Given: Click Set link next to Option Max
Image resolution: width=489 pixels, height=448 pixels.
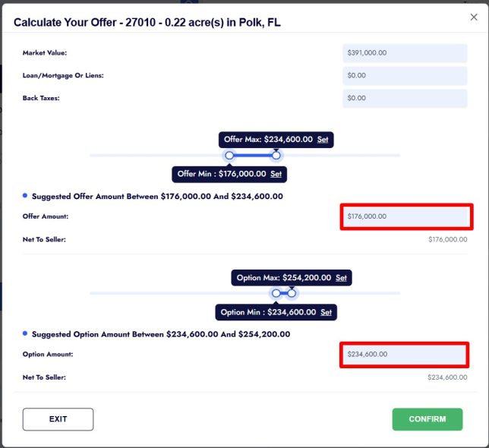Looking at the screenshot, I should tap(341, 278).
